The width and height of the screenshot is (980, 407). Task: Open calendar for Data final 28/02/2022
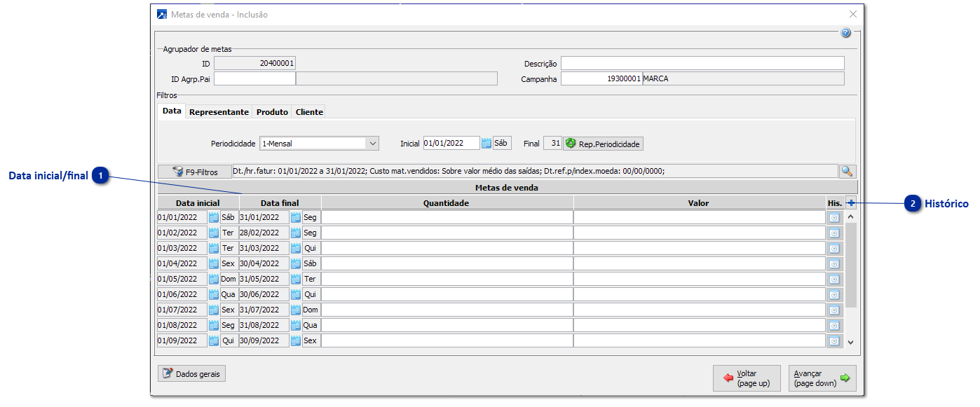296,233
